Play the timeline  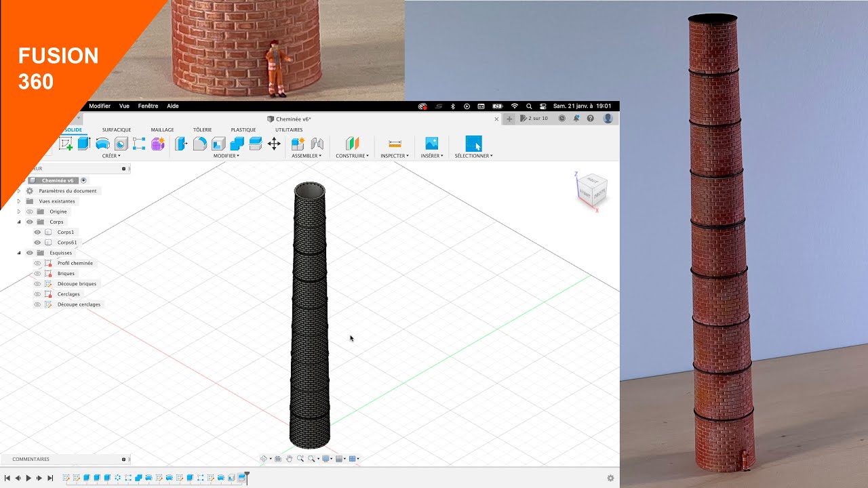28,478
